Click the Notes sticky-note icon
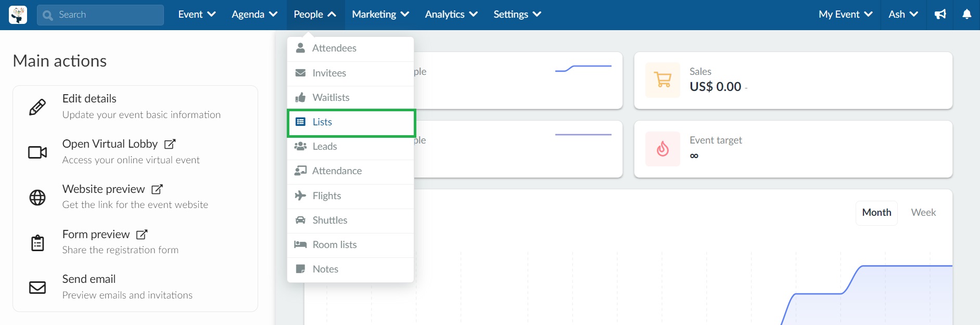The height and width of the screenshot is (325, 980). [x=300, y=269]
